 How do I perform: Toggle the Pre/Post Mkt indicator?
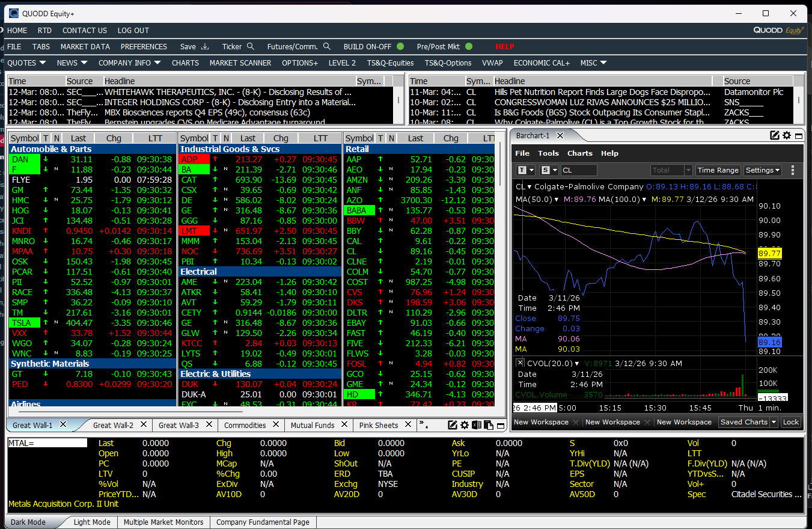click(469, 47)
